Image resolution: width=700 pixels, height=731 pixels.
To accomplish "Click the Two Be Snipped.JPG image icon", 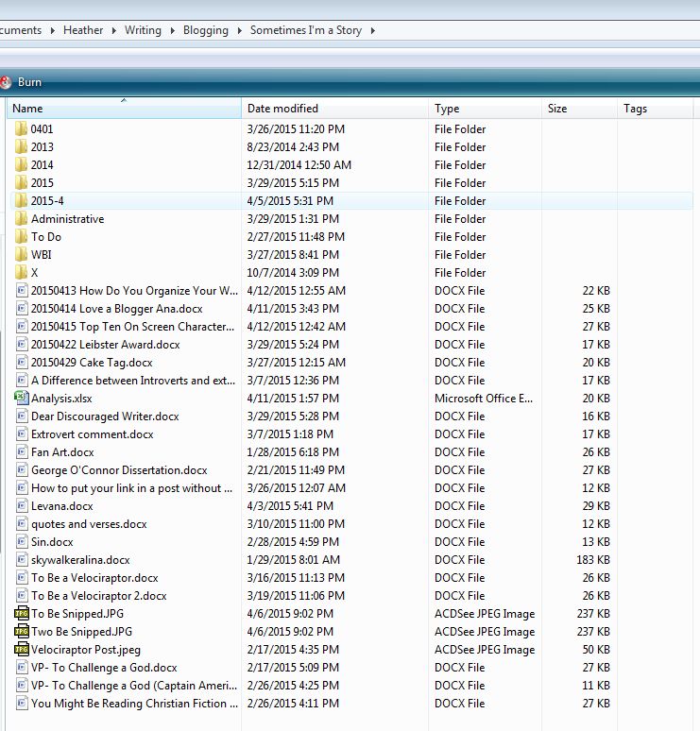I will pos(22,631).
